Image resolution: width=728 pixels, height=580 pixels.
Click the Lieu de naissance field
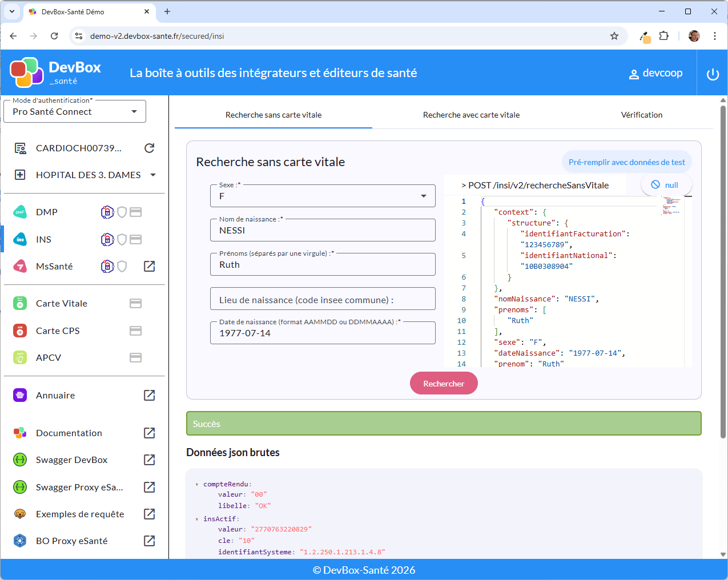323,299
